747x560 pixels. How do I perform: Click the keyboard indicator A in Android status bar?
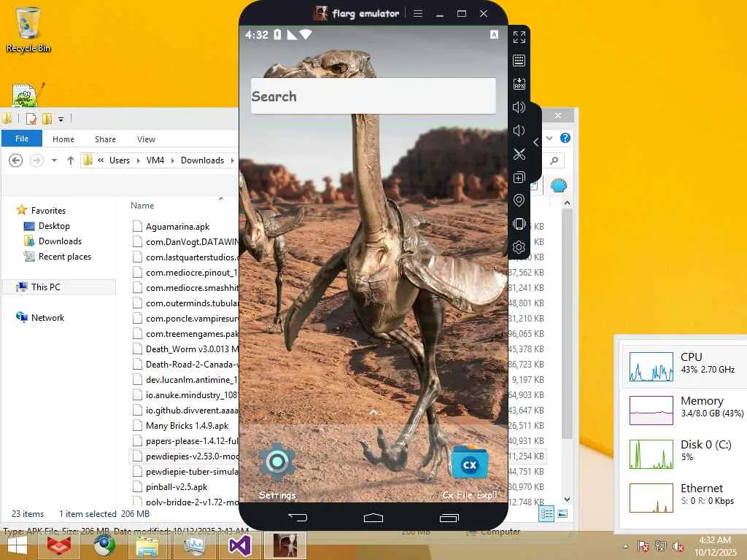pyautogui.click(x=494, y=34)
